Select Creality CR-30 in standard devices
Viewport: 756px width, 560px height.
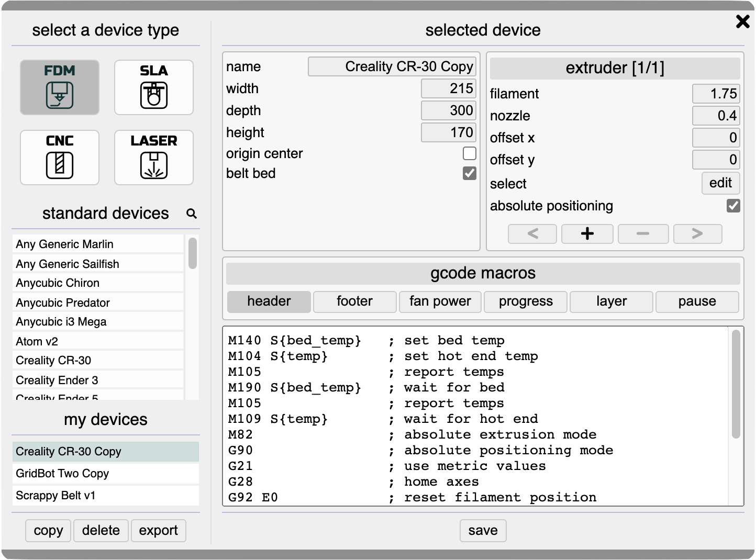click(x=98, y=361)
